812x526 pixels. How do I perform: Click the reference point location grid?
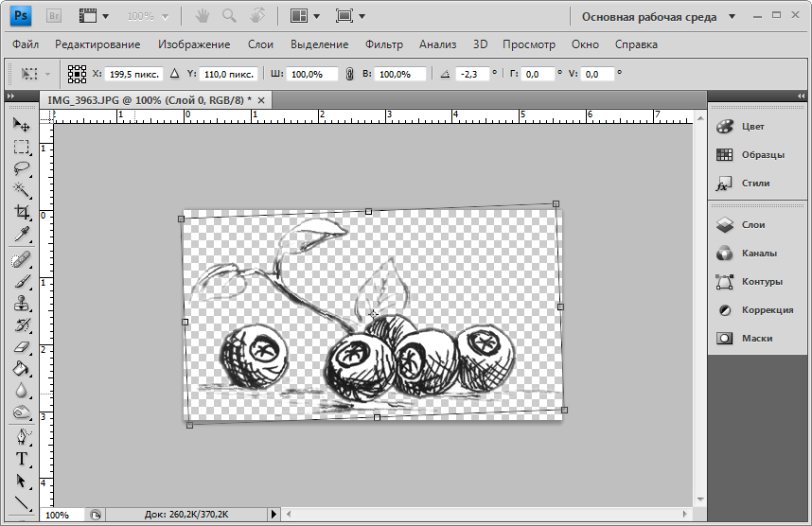pos(77,74)
